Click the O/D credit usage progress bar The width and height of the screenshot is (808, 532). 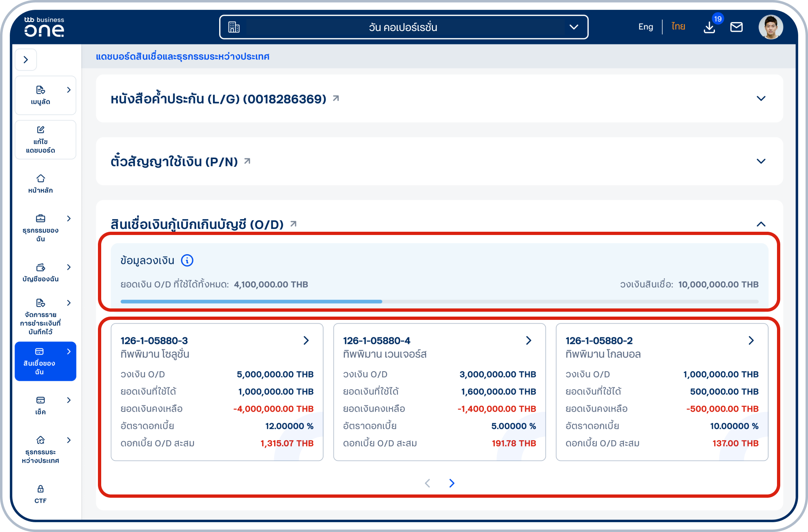click(x=439, y=301)
